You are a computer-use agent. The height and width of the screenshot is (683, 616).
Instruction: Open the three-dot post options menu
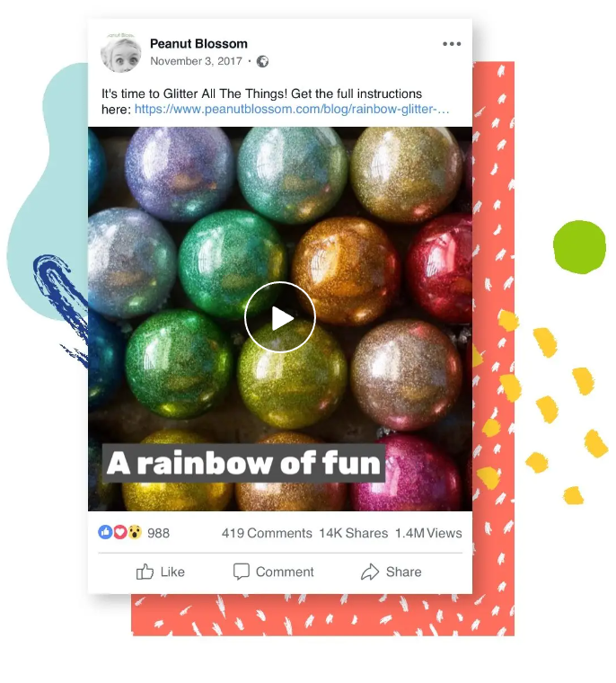point(452,44)
